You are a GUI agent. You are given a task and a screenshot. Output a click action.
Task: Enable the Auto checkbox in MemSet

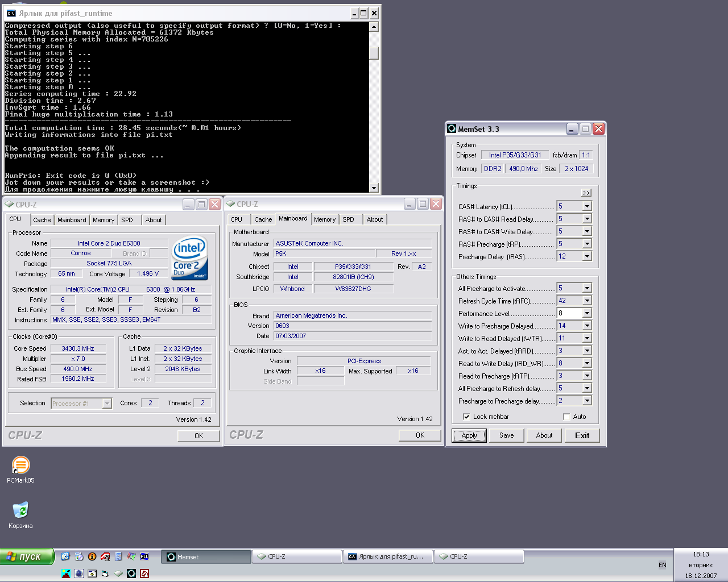(566, 417)
